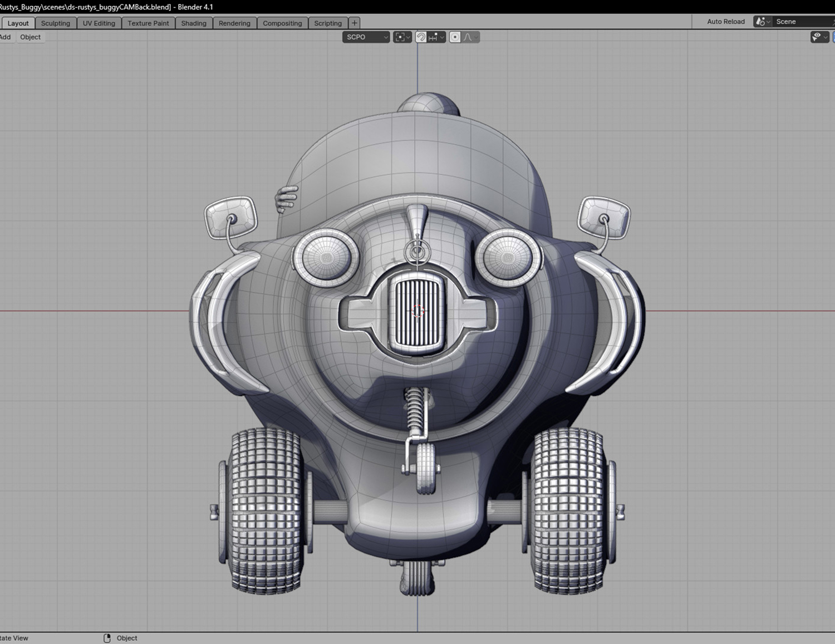Viewport: 835px width, 644px height.
Task: Toggle the magnet snapping button
Action: click(421, 37)
